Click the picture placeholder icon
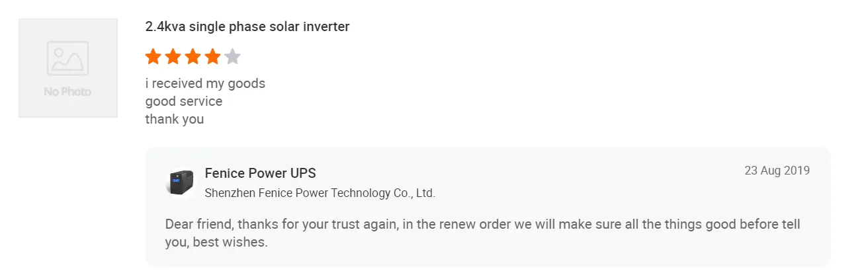Viewport: 868px width, 277px height. click(67, 58)
